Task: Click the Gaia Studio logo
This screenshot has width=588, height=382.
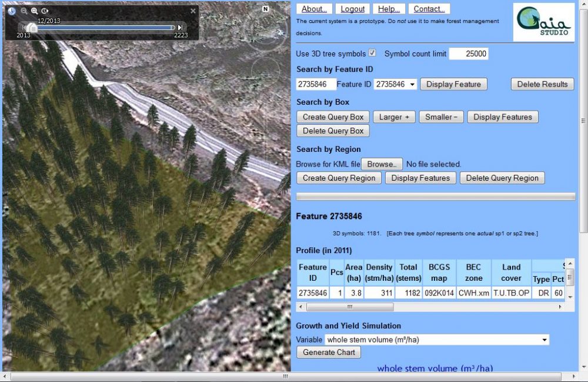Action: click(543, 22)
